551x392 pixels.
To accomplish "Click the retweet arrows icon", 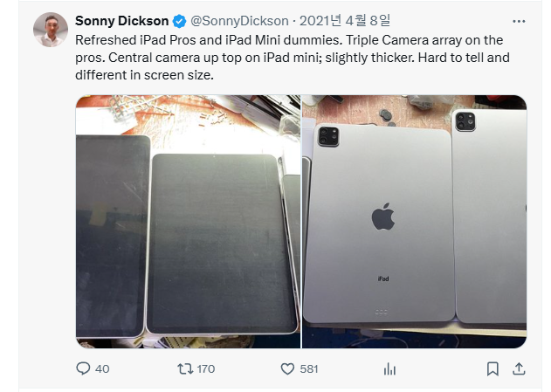I will click(185, 368).
